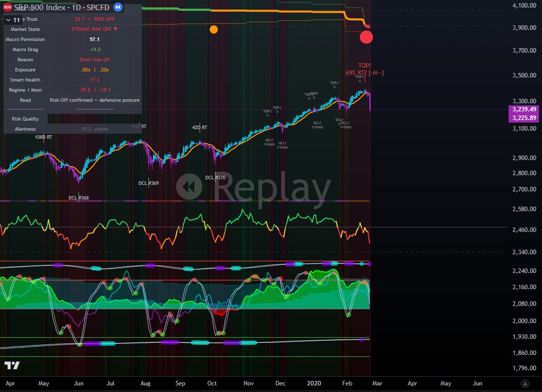Click the '20.7 — RISK-OFF' trust value
The image size is (542, 392).
click(x=94, y=19)
